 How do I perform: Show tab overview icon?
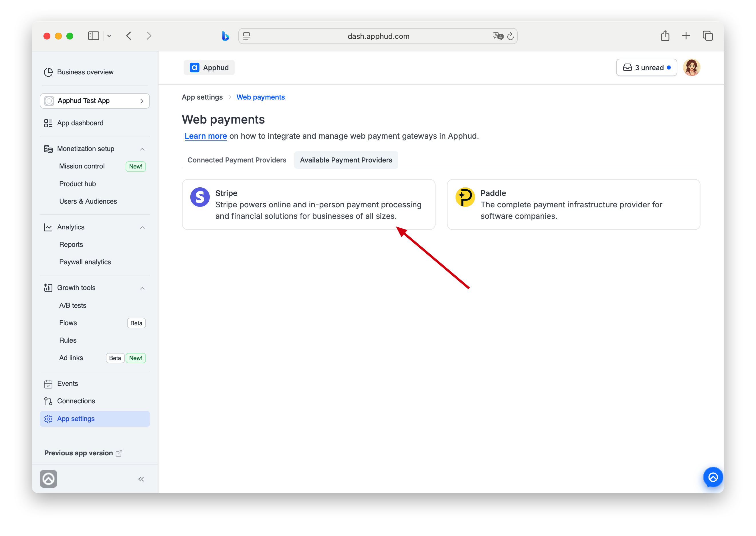pyautogui.click(x=707, y=36)
